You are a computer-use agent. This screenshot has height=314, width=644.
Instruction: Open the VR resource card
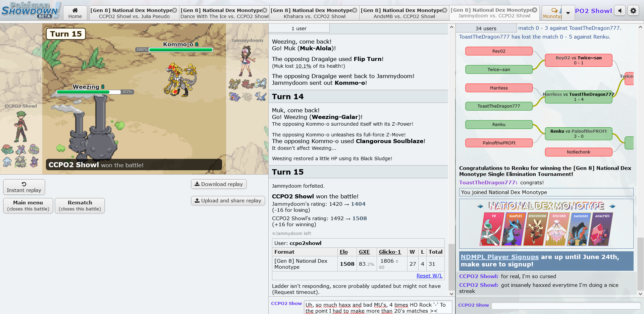491,229
